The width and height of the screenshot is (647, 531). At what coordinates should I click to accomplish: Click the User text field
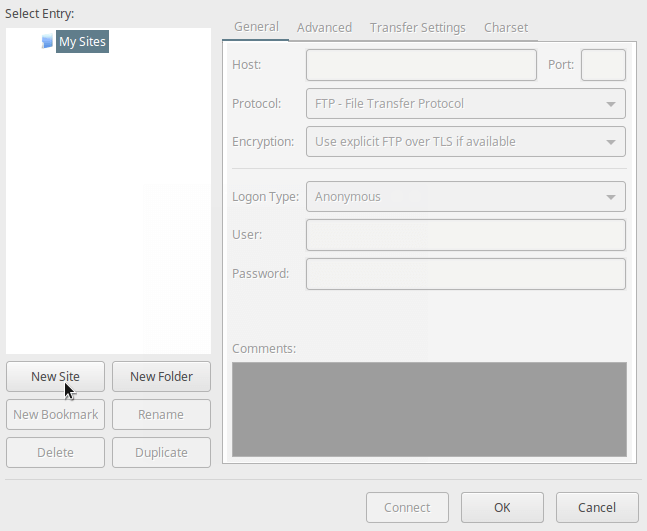(465, 235)
